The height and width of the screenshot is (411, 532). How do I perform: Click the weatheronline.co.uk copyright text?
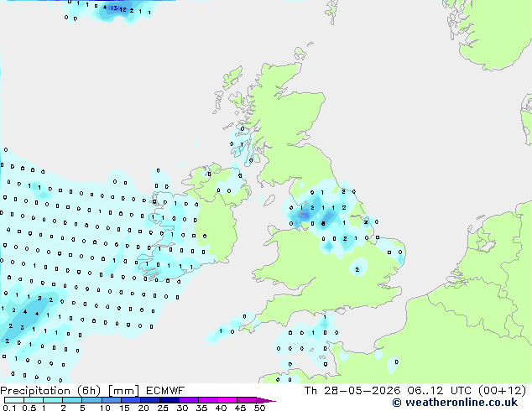click(x=455, y=403)
